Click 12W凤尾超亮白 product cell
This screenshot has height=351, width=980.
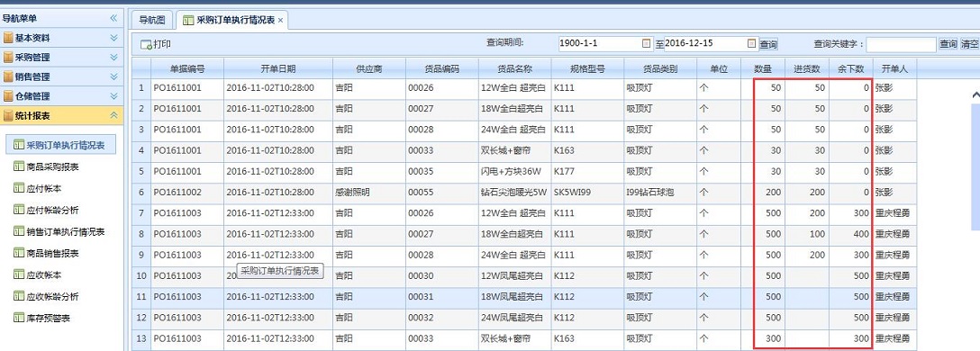coord(515,276)
